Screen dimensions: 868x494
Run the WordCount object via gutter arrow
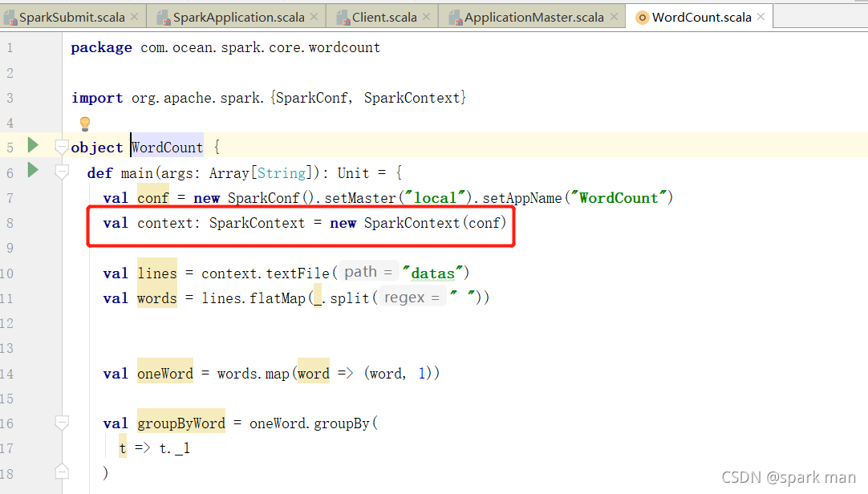tap(33, 145)
